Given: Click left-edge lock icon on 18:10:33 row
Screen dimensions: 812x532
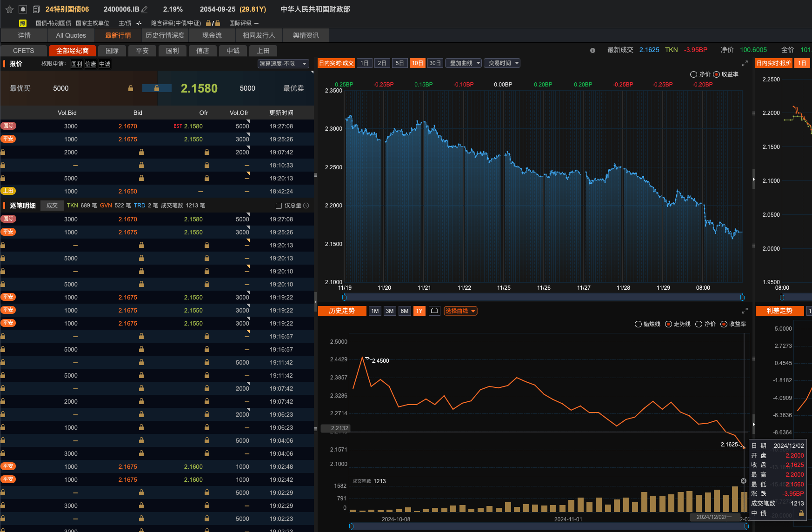Looking at the screenshot, I should click(x=3, y=165).
